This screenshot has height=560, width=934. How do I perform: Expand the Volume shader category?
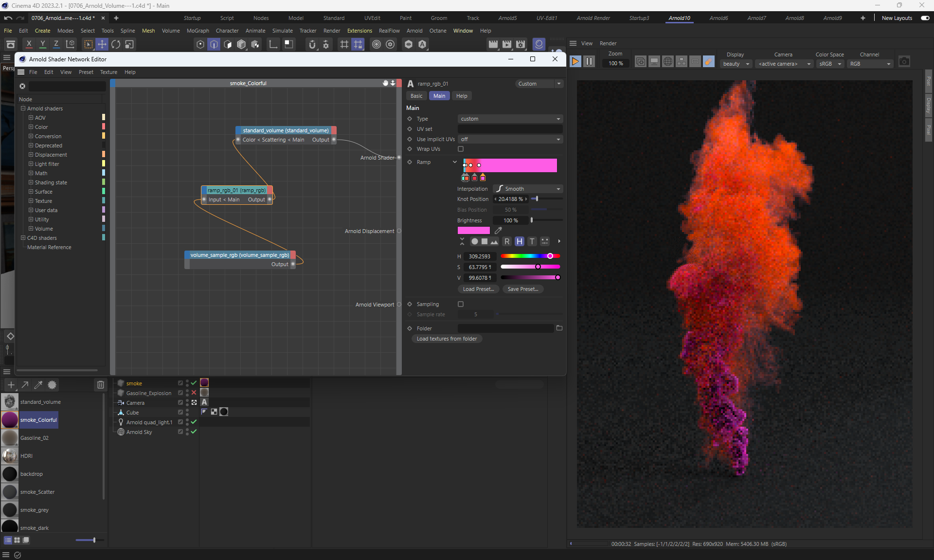[x=31, y=229]
